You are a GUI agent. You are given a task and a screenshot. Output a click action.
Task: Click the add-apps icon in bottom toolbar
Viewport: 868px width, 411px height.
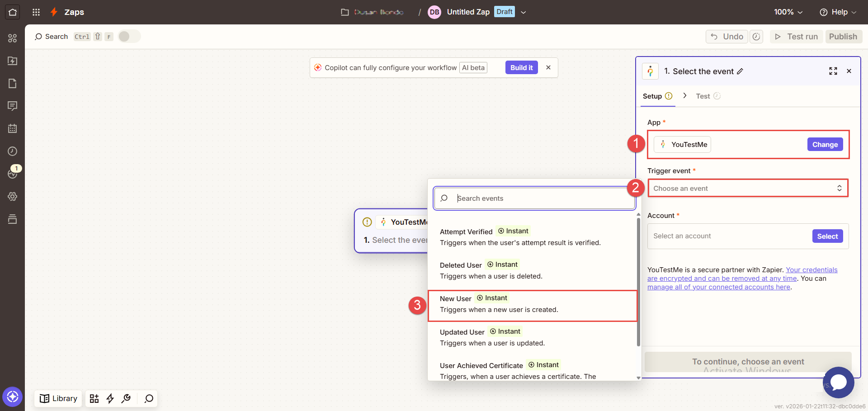[x=94, y=398]
